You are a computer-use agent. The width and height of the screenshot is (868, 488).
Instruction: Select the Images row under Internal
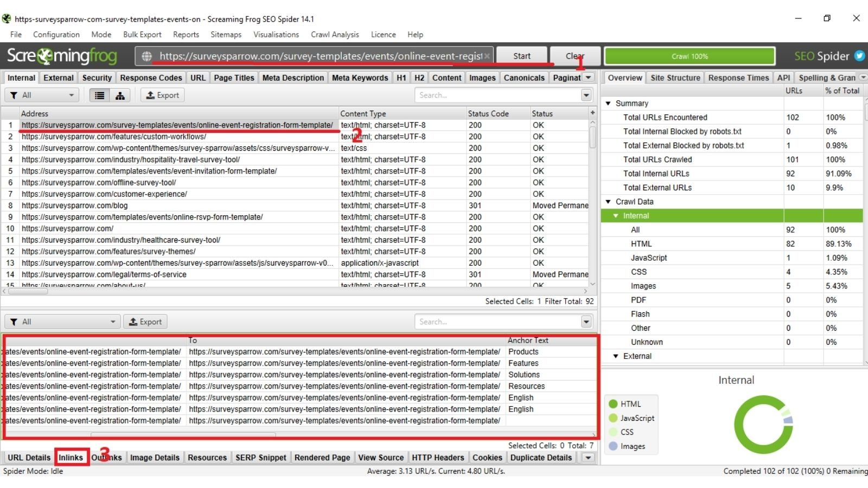click(732, 286)
